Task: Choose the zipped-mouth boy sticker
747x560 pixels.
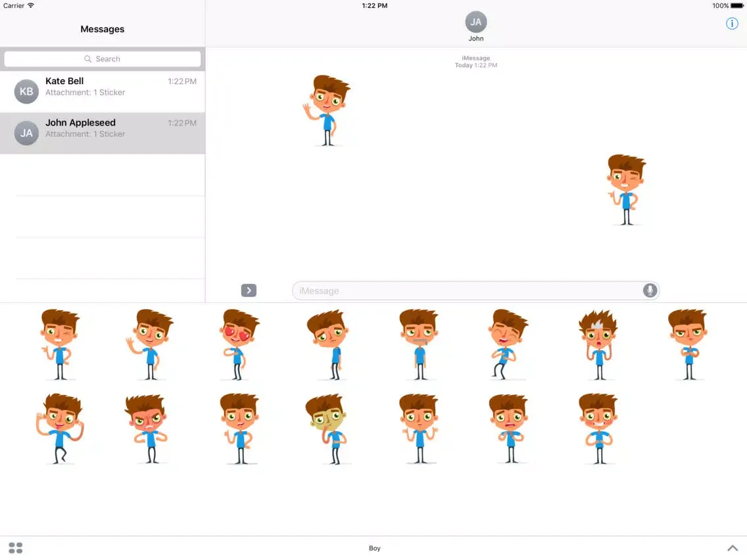Action: (419, 344)
